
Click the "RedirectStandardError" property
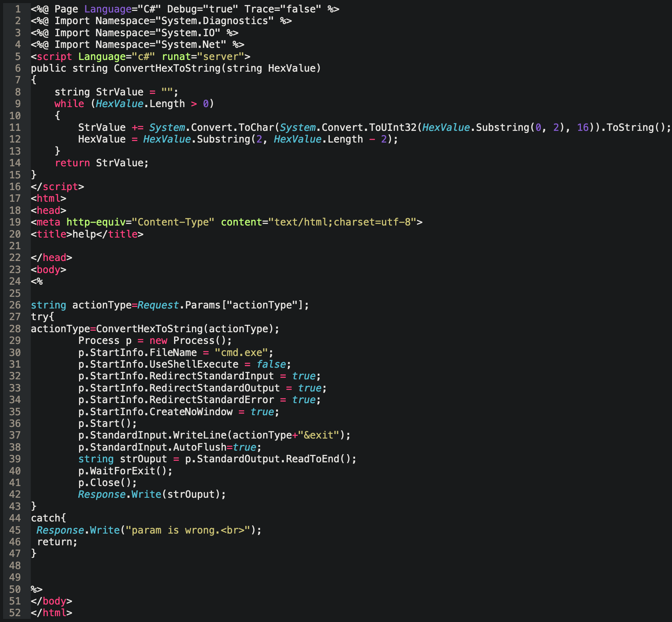(x=212, y=400)
